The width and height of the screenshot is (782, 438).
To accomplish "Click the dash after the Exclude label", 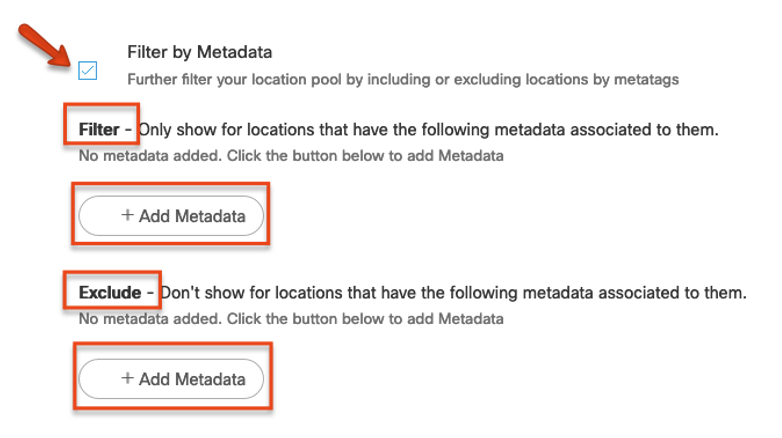I will (x=150, y=293).
